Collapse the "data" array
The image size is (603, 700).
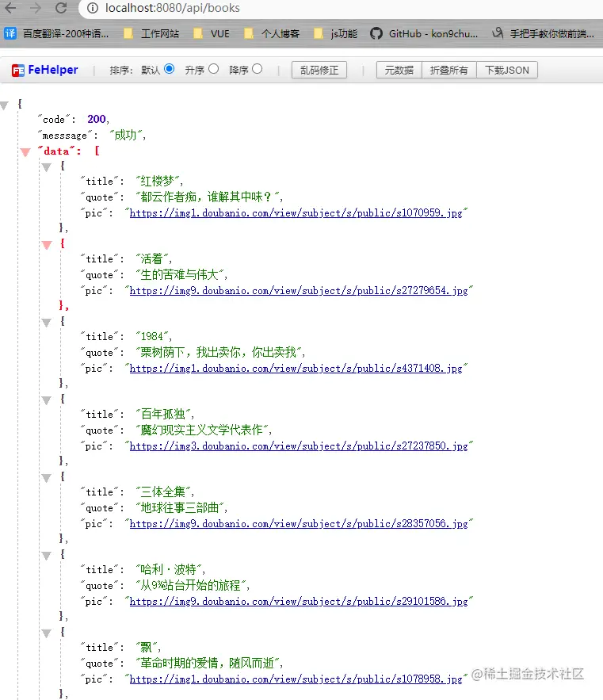[x=25, y=152]
